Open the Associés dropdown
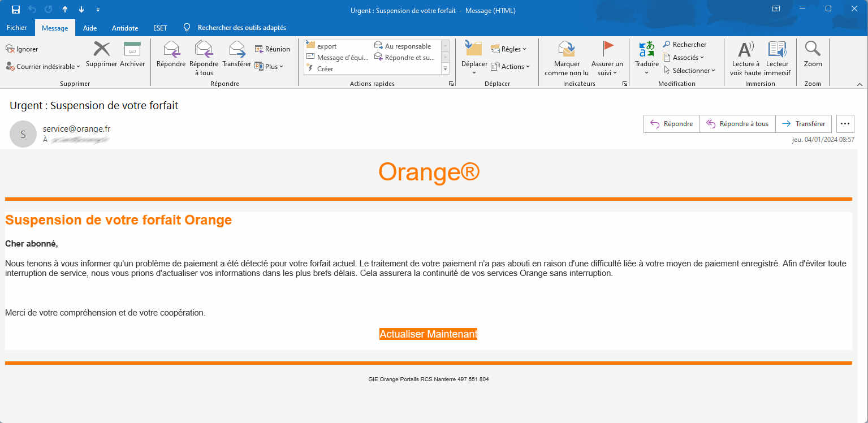The width and height of the screenshot is (868, 423). click(x=684, y=58)
